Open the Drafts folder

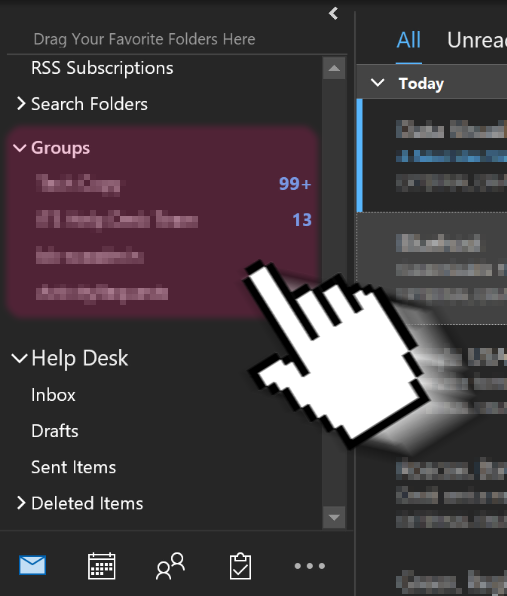point(55,431)
